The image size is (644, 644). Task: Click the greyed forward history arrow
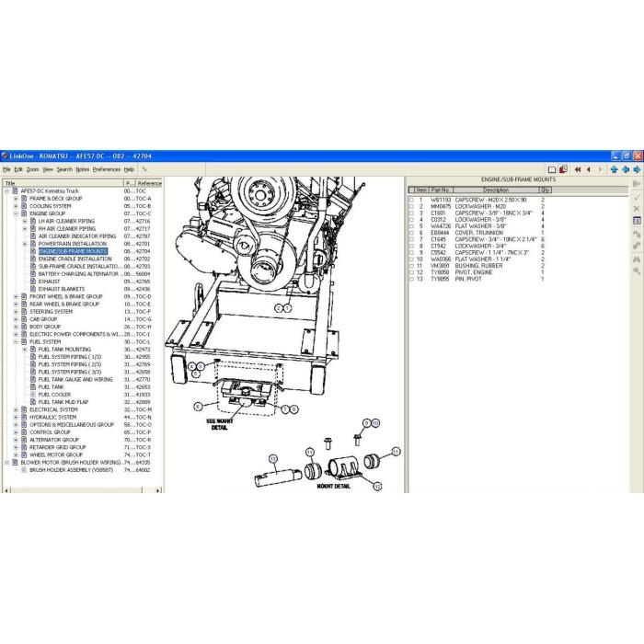coord(600,169)
